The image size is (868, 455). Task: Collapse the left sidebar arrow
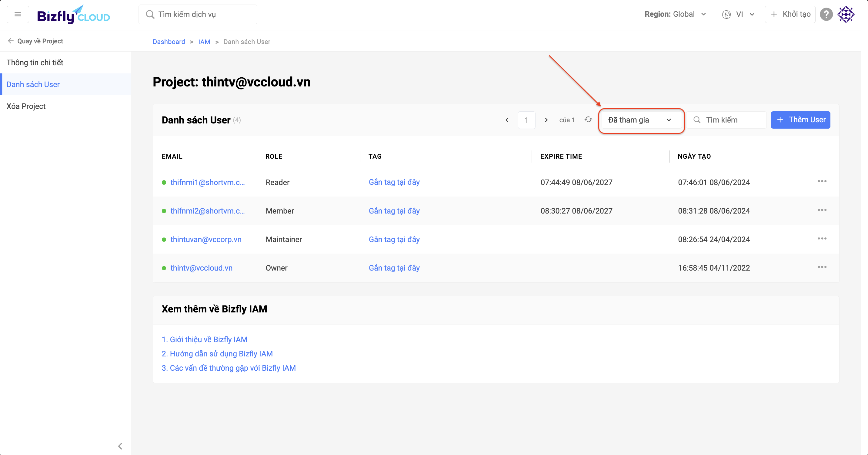click(x=120, y=446)
